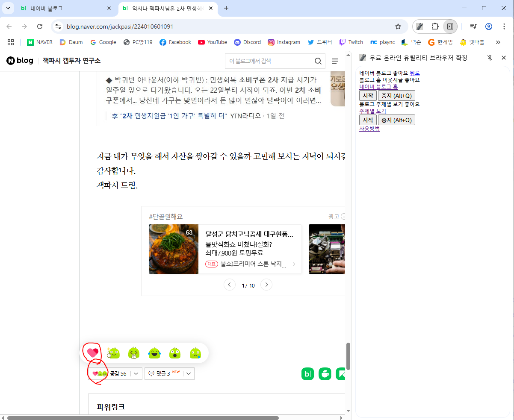Image resolution: width=514 pixels, height=420 pixels.
Task: Share post via Naver cafe cup icon
Action: point(325,374)
